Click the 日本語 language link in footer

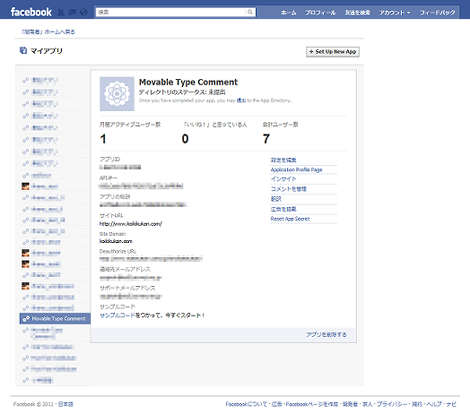(66, 404)
